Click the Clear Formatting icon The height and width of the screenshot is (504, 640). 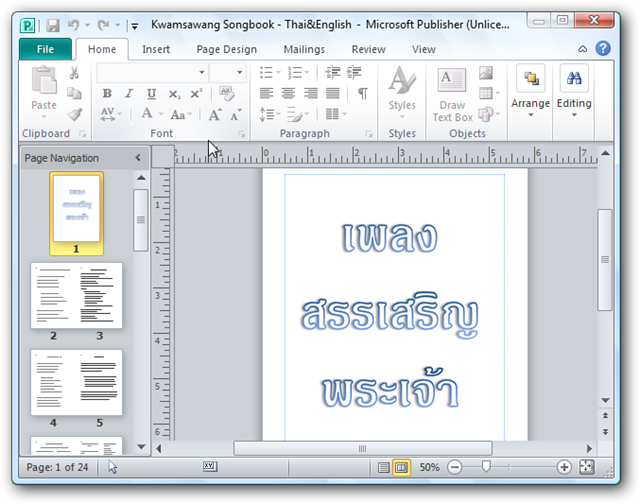click(x=227, y=93)
